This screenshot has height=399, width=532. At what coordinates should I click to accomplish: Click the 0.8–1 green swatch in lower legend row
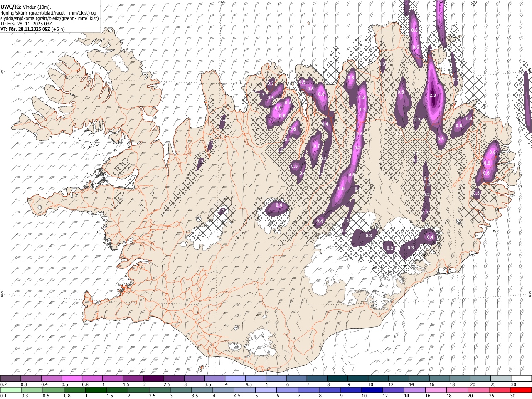(74, 390)
